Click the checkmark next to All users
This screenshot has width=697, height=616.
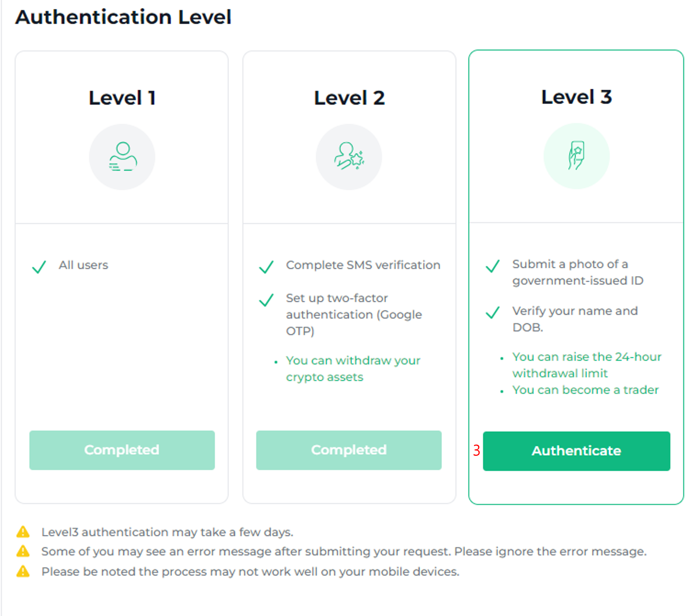click(x=39, y=266)
